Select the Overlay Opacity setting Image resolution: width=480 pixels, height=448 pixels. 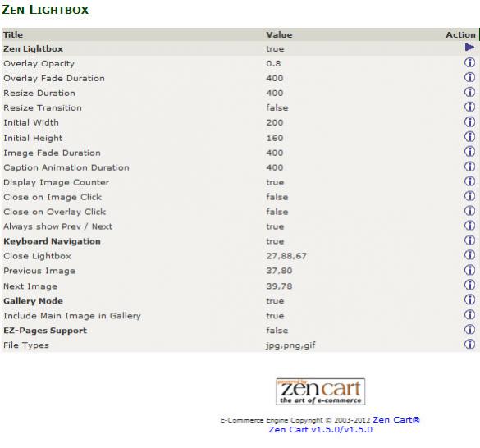pyautogui.click(x=240, y=63)
